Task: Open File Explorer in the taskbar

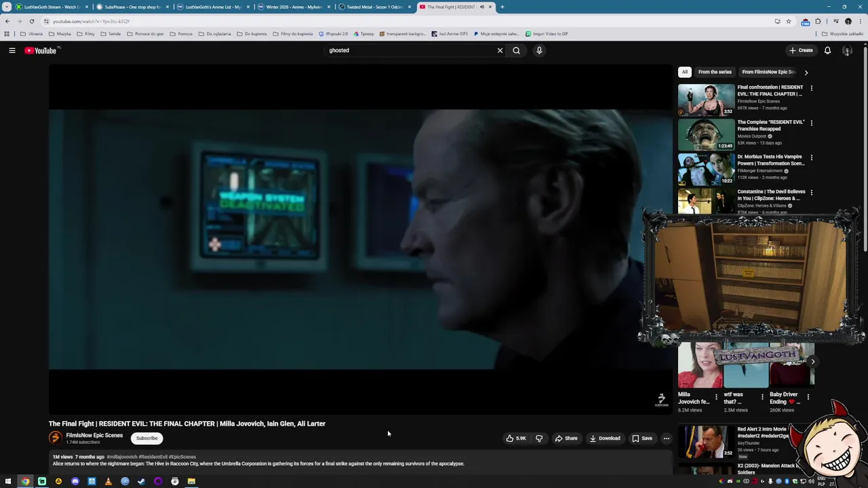Action: tap(191, 481)
